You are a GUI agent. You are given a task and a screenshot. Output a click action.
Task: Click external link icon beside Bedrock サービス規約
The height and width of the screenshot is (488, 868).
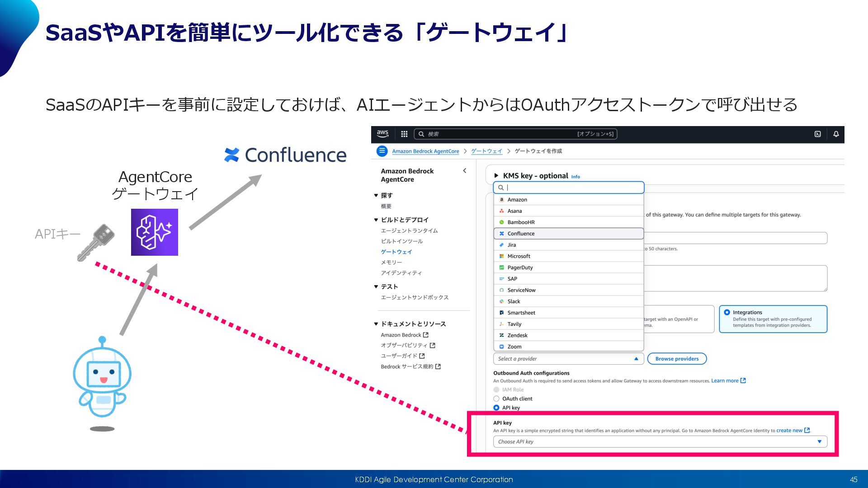(x=438, y=366)
